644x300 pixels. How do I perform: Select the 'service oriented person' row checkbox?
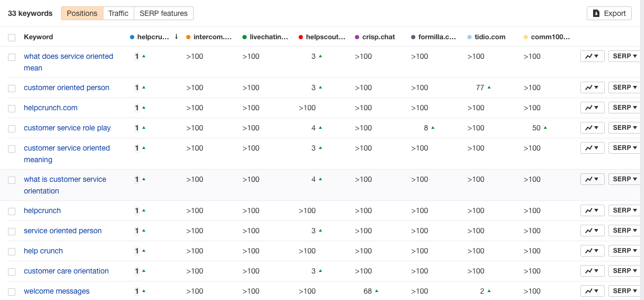[12, 231]
